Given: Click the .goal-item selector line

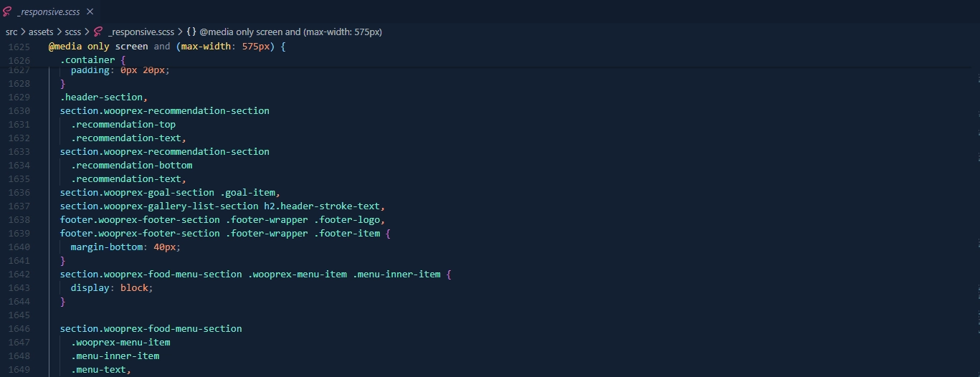Looking at the screenshot, I should click(x=170, y=193).
